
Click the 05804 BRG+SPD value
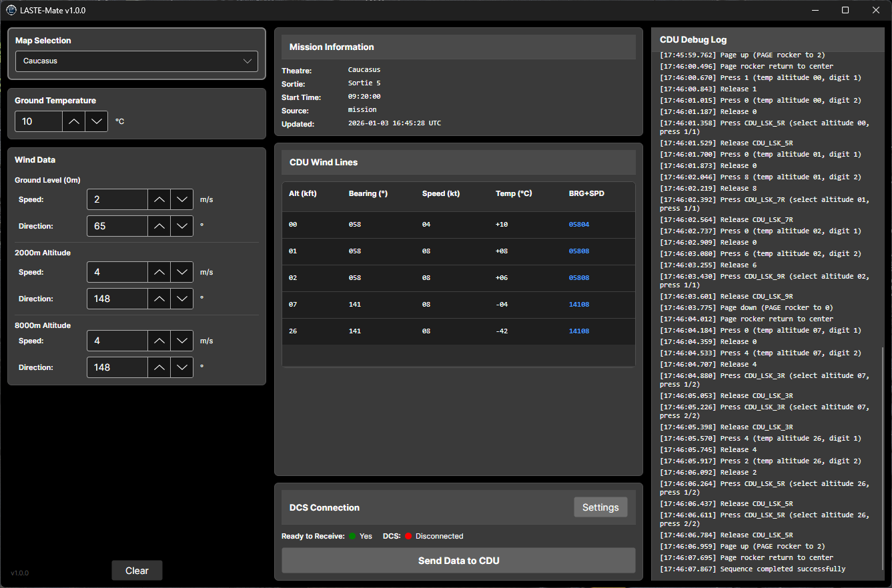578,225
